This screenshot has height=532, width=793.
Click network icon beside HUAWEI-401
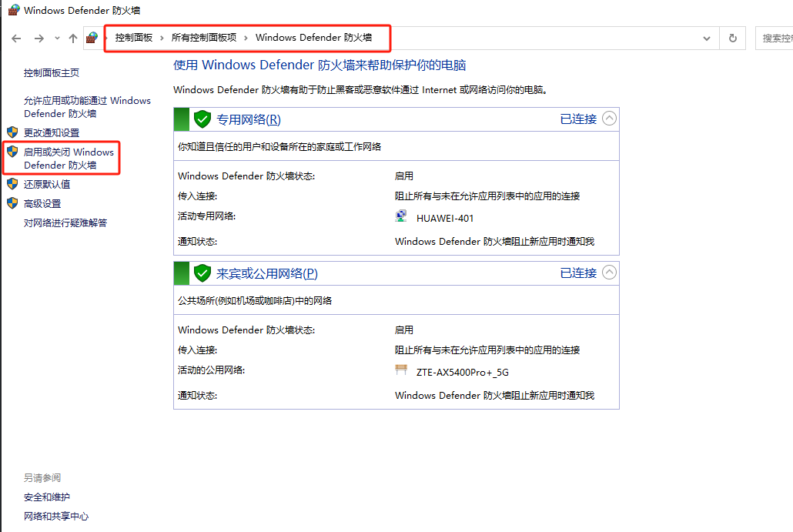point(401,216)
